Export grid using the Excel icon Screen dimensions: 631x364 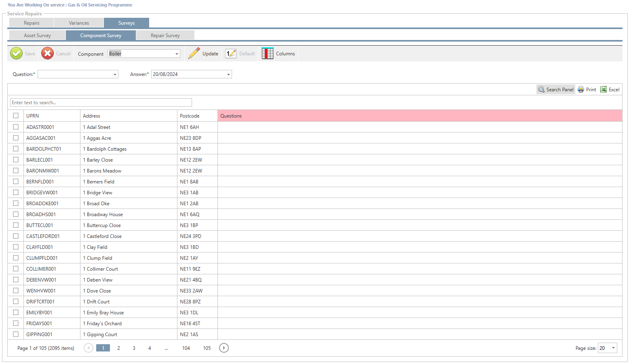(604, 90)
